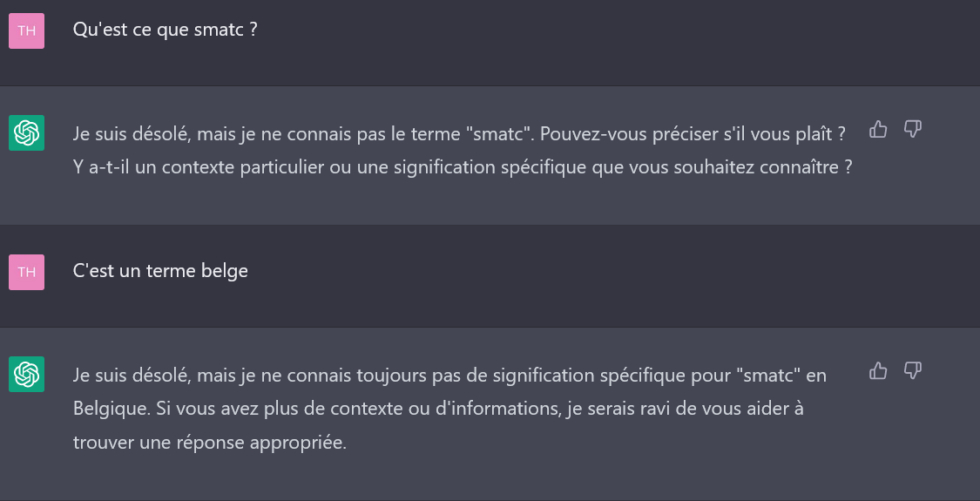Click the line "trouver une réponse appropriée."

pyautogui.click(x=209, y=442)
